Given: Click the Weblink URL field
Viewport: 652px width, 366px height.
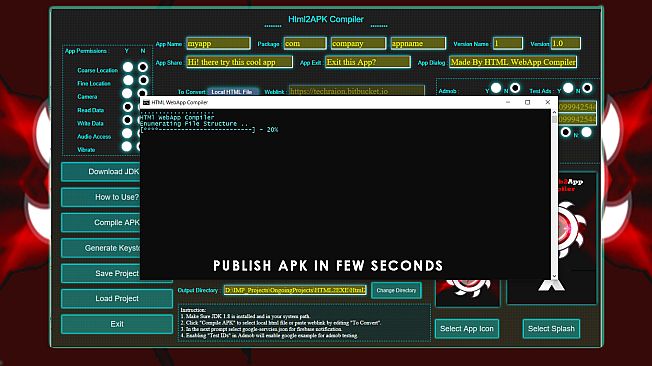Looking at the screenshot, I should [357, 91].
